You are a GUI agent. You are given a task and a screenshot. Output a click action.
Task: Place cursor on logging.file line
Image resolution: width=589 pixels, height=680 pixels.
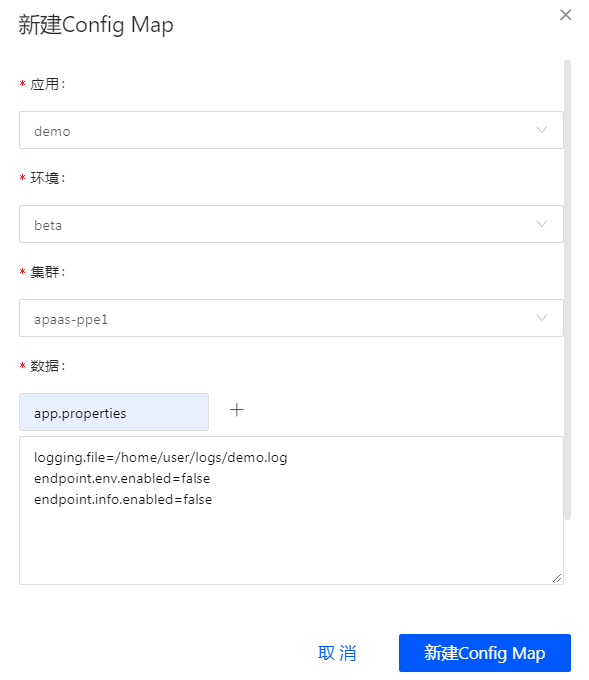pyautogui.click(x=160, y=458)
